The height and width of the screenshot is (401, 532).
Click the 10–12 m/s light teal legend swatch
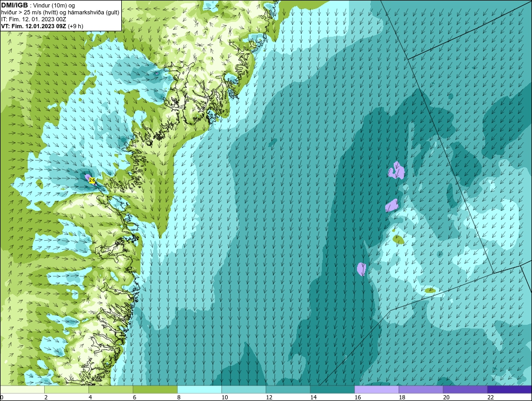pyautogui.click(x=244, y=389)
